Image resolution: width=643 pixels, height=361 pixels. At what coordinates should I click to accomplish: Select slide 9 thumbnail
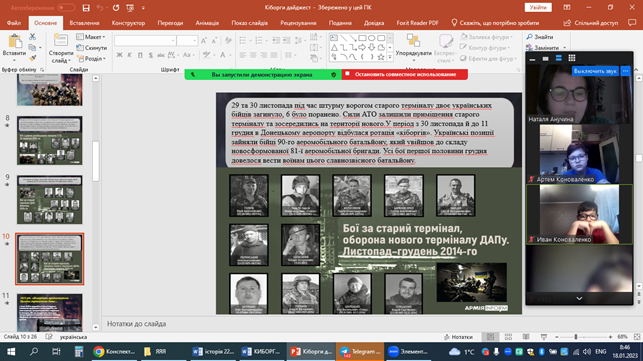(50, 199)
